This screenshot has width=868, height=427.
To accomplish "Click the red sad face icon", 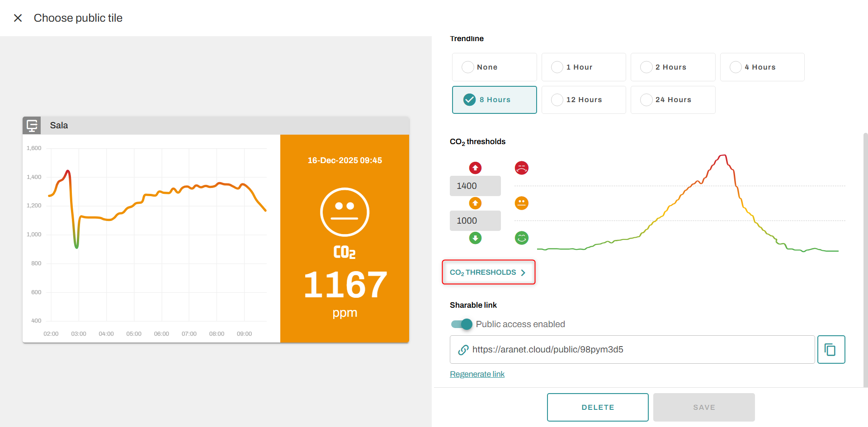I will (x=521, y=168).
